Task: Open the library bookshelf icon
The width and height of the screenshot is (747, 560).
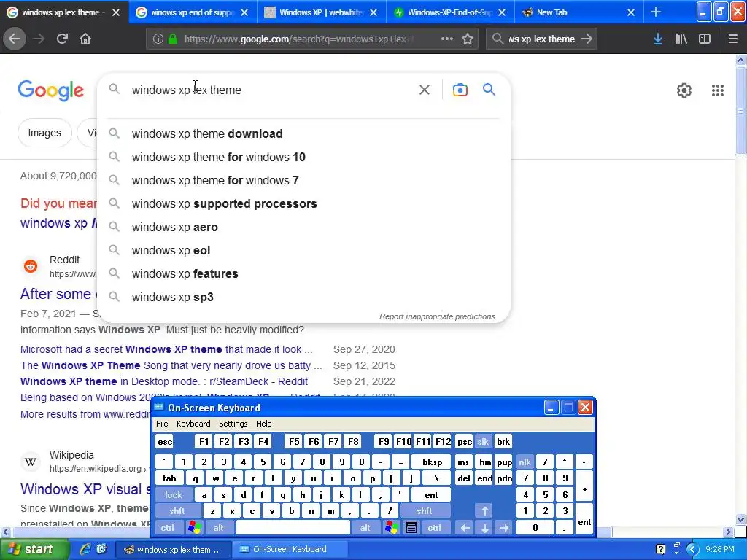Action: pos(681,39)
